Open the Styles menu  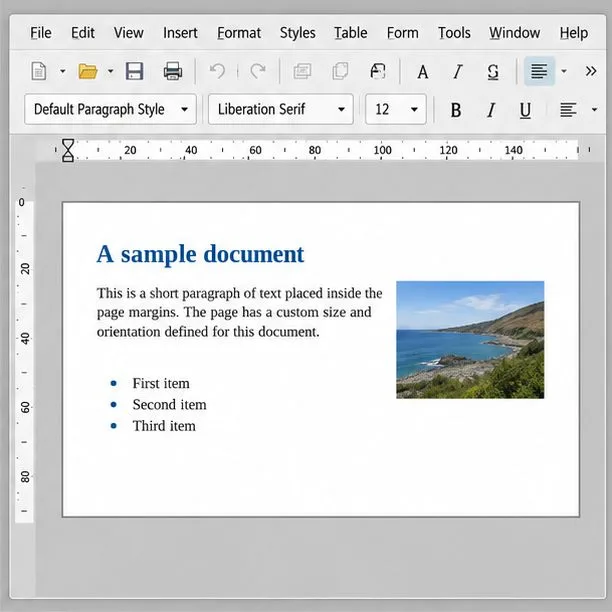click(297, 33)
